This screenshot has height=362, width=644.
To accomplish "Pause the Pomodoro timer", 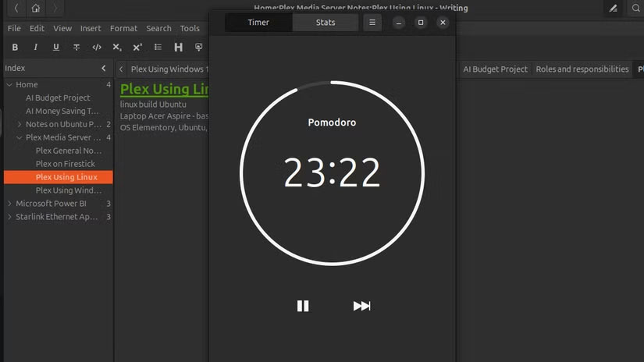I will click(x=303, y=306).
